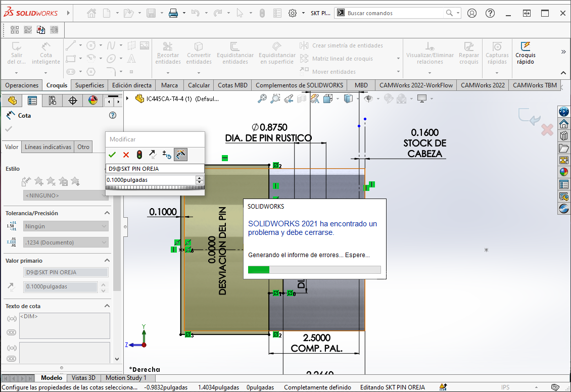Image resolution: width=571 pixels, height=392 pixels.
Task: Click the exit sketch confirmation corner icon
Action: tap(530, 117)
